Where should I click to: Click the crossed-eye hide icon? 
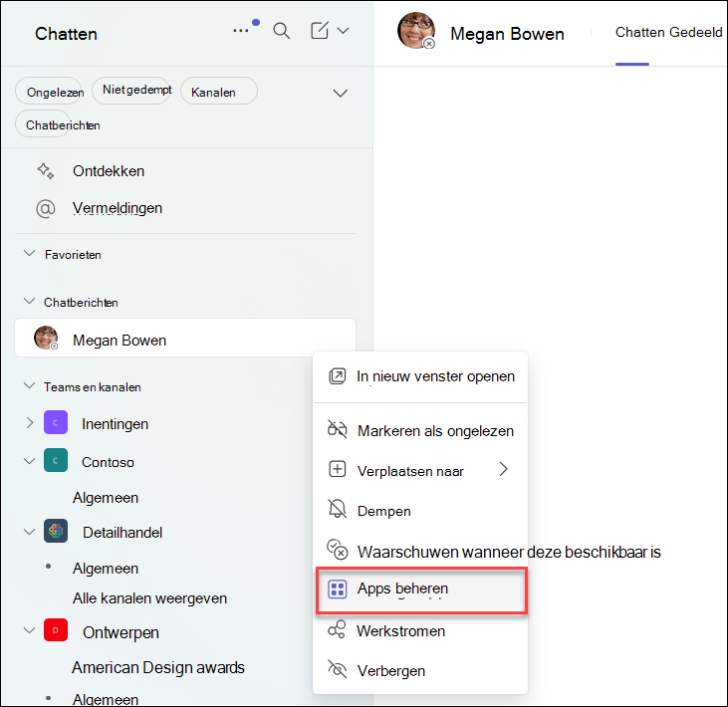click(x=338, y=669)
